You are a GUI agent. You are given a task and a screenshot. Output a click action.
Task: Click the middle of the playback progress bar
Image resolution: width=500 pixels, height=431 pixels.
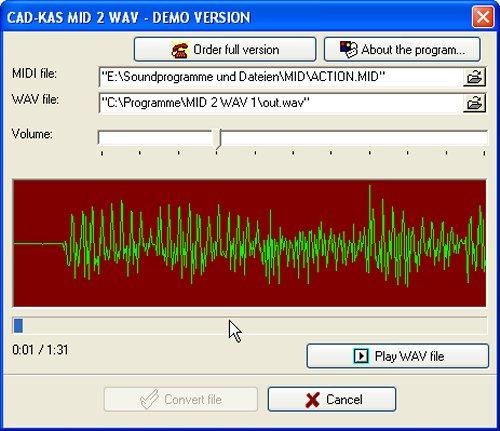coord(249,326)
